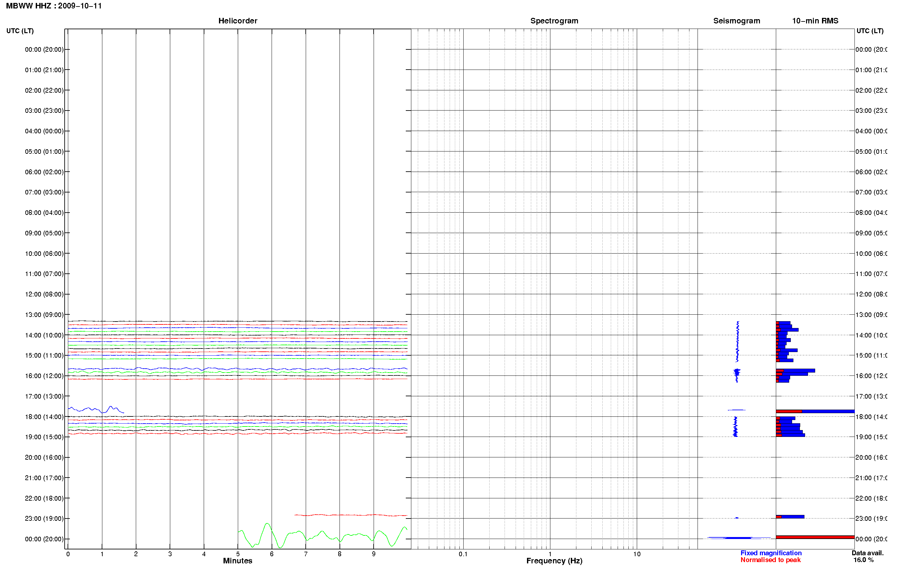Click the 'Frequency (Hz)' x-axis label

click(x=554, y=561)
